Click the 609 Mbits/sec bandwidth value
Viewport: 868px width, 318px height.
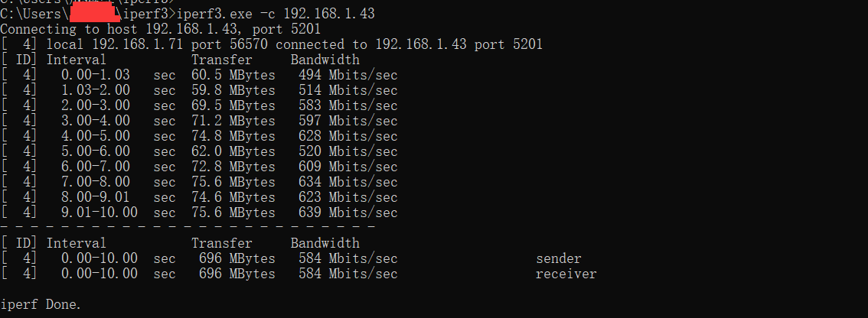[x=348, y=167]
